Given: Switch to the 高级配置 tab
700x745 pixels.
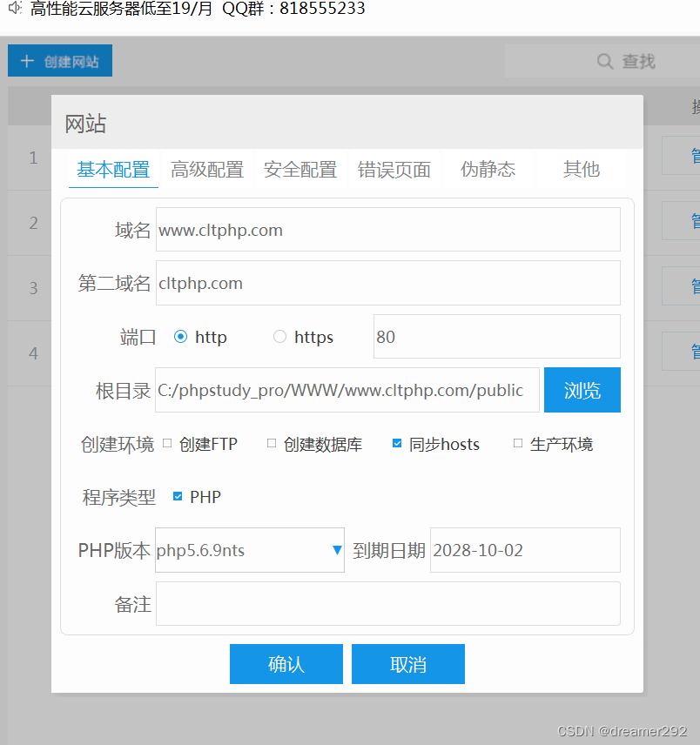Looking at the screenshot, I should pyautogui.click(x=206, y=170).
